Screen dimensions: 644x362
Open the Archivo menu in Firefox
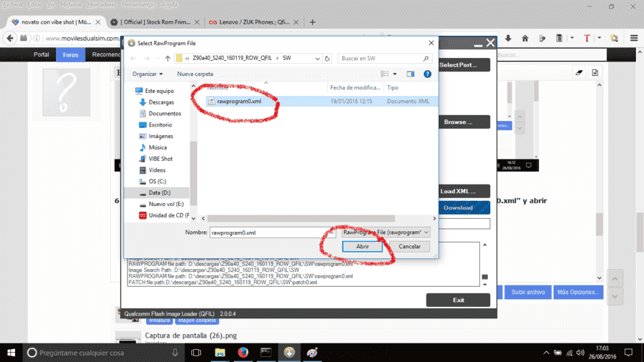click(12, 4)
